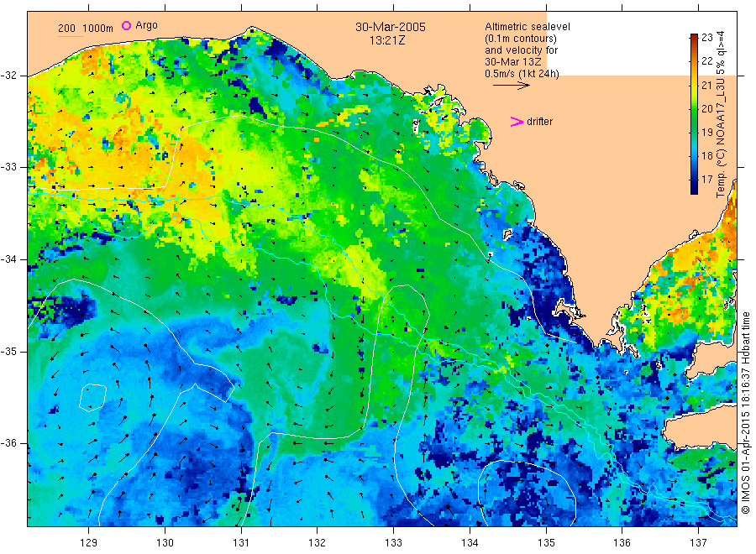Click the '0.5m/s (1kt 24h)' text
Image resolution: width=756 pixels, height=554 pixels.
[522, 74]
